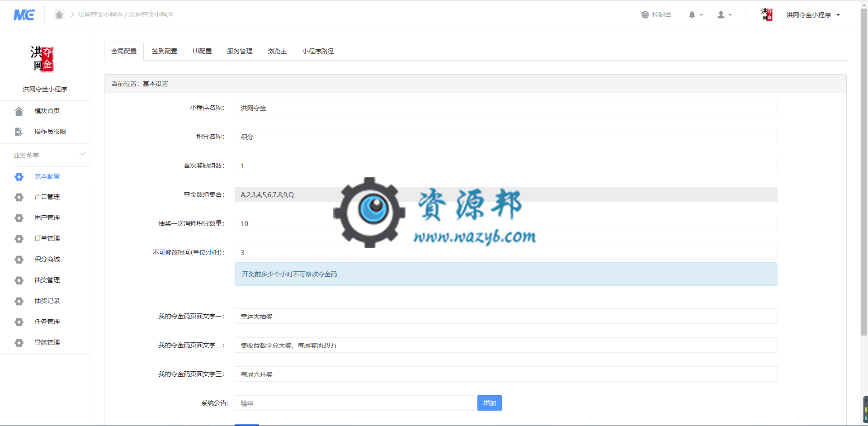Click the 不可修改时间 hours input field
The image size is (868, 426).
pyautogui.click(x=506, y=252)
